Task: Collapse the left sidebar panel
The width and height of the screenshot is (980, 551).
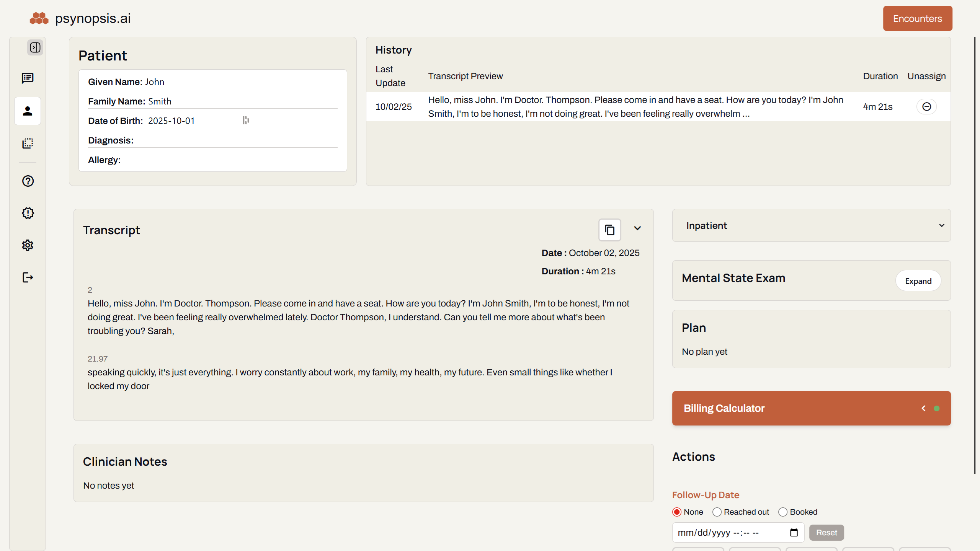Action: click(35, 47)
